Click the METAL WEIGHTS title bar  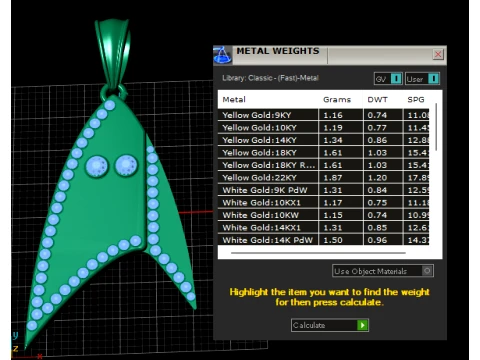pos(330,55)
